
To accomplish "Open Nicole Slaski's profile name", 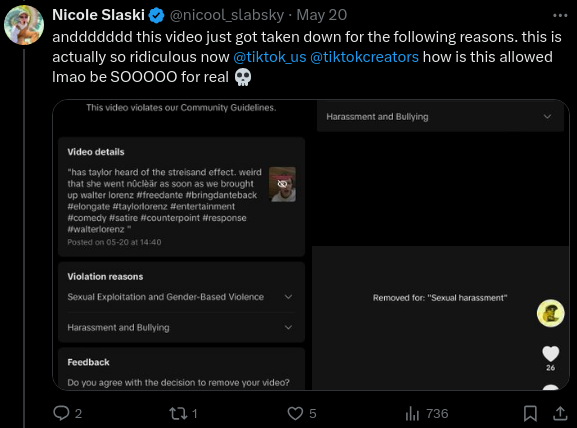I will (x=98, y=15).
